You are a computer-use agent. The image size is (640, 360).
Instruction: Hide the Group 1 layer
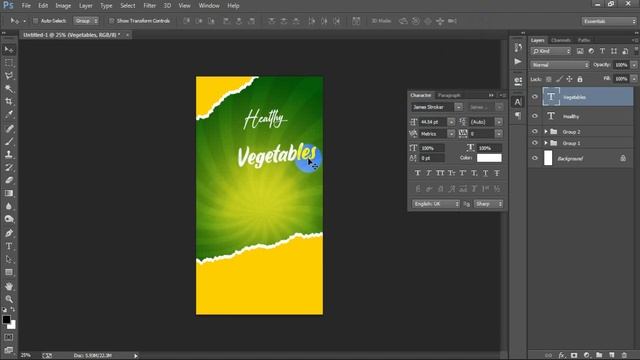[535, 143]
